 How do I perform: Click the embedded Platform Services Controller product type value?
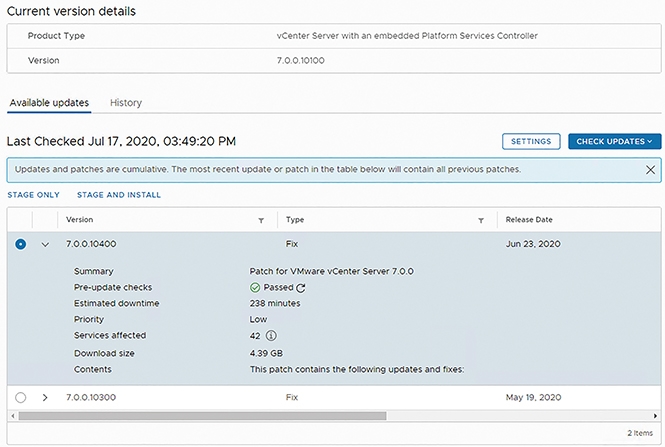(x=407, y=36)
